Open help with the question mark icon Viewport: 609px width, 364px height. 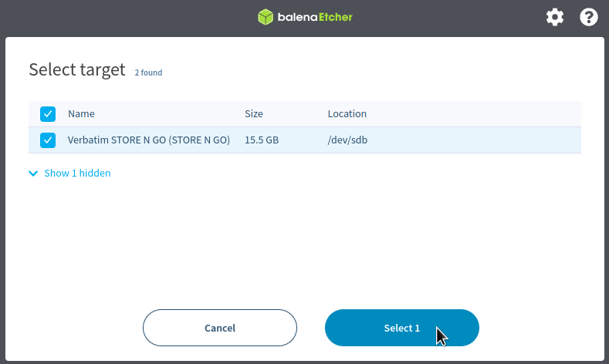coord(589,17)
